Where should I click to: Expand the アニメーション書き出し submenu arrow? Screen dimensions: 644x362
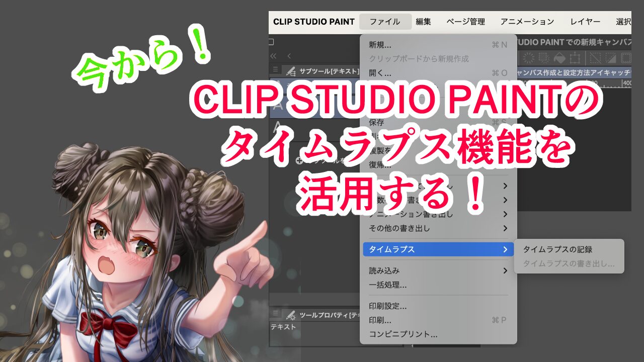coord(505,214)
